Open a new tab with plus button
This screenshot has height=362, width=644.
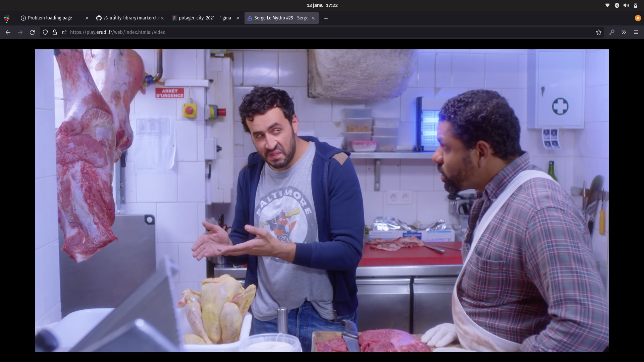click(326, 18)
